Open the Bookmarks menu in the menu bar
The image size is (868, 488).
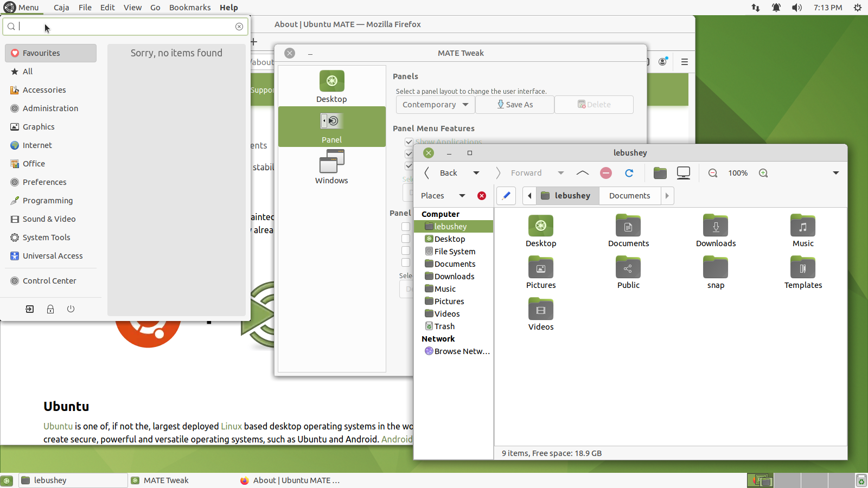click(190, 8)
